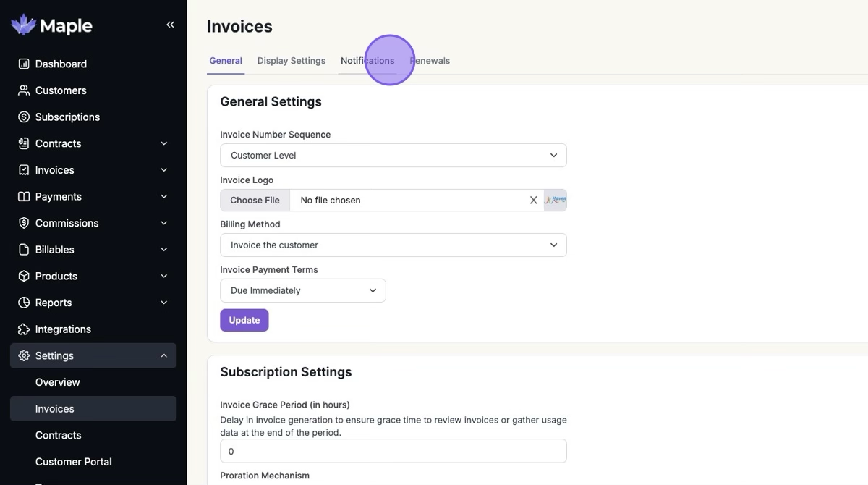
Task: Click the Integrations puzzle icon
Action: 24,329
